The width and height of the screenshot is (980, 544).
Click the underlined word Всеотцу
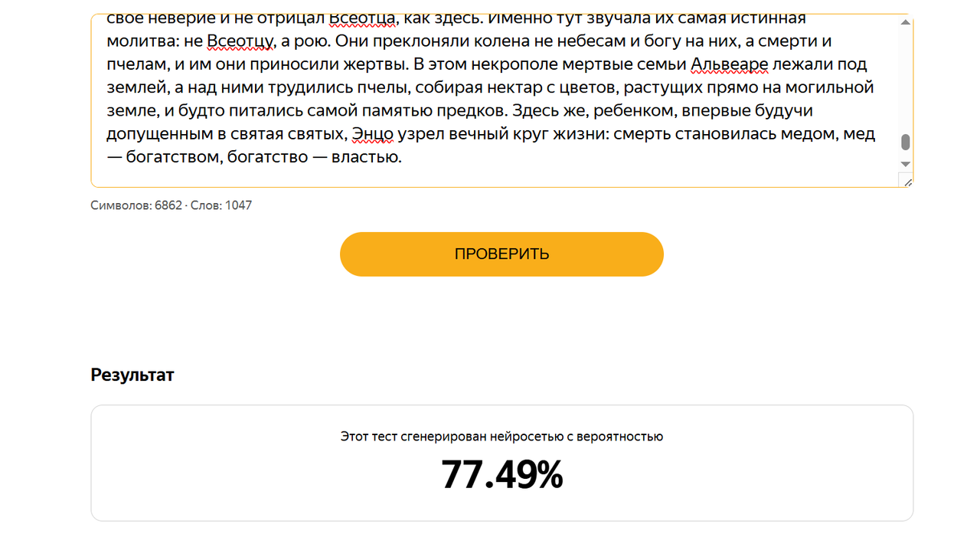click(x=240, y=41)
